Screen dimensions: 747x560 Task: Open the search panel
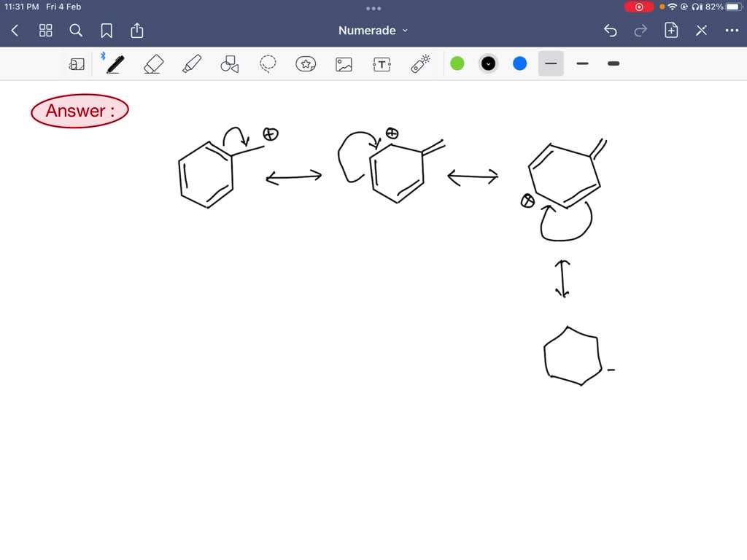click(x=76, y=31)
